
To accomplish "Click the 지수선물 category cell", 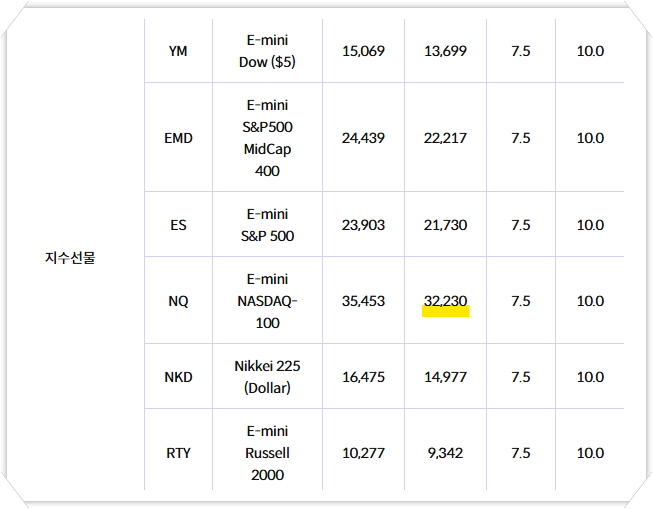I will click(77, 258).
